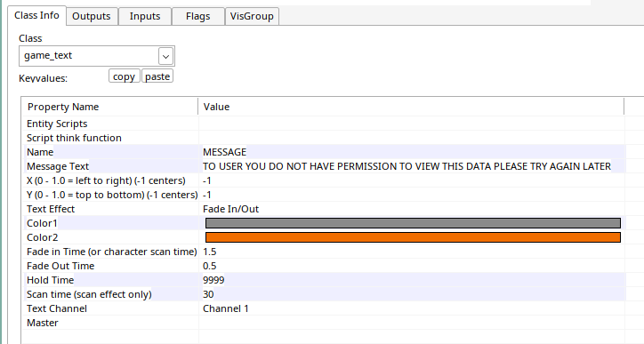Image resolution: width=644 pixels, height=344 pixels.
Task: Click the 30 scan time value
Action: pyautogui.click(x=208, y=294)
